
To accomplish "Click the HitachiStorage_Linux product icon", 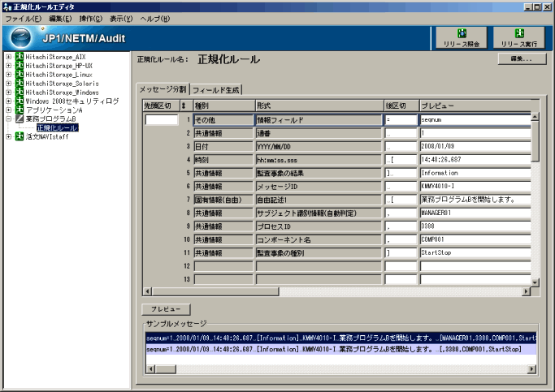I will [19, 75].
